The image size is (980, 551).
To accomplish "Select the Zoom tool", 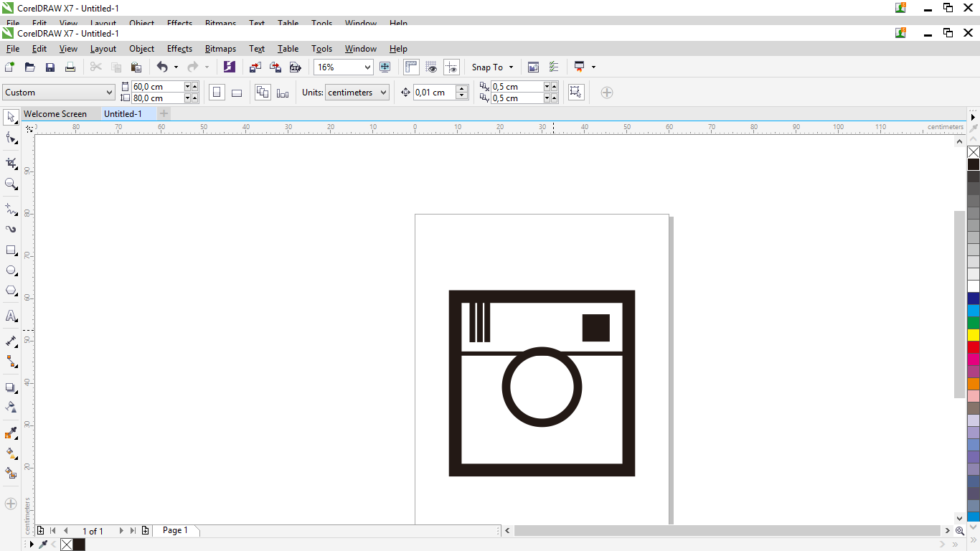I will tap(10, 184).
